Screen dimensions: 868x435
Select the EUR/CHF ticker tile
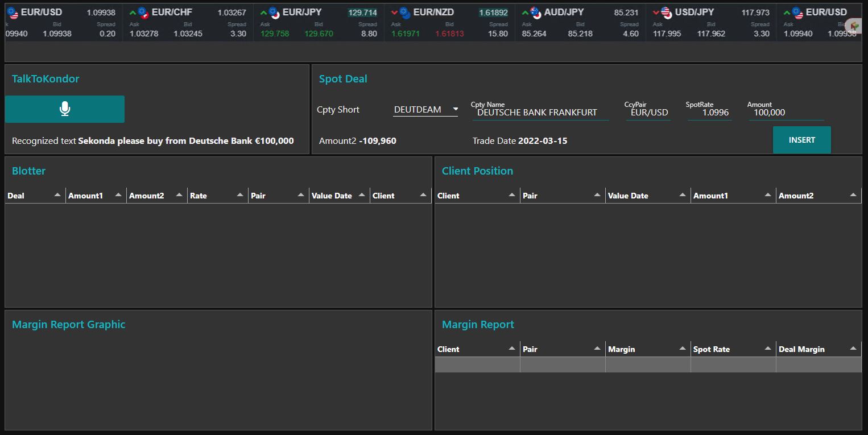click(x=188, y=23)
